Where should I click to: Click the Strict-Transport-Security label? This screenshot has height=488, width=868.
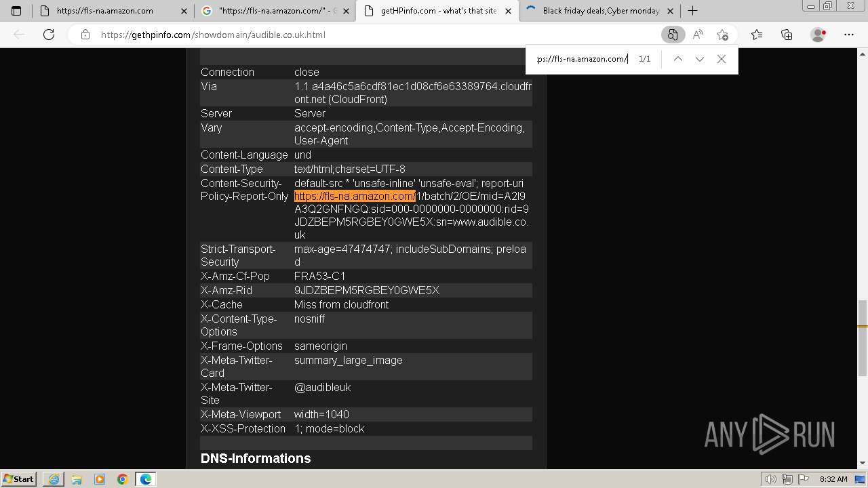(x=238, y=256)
